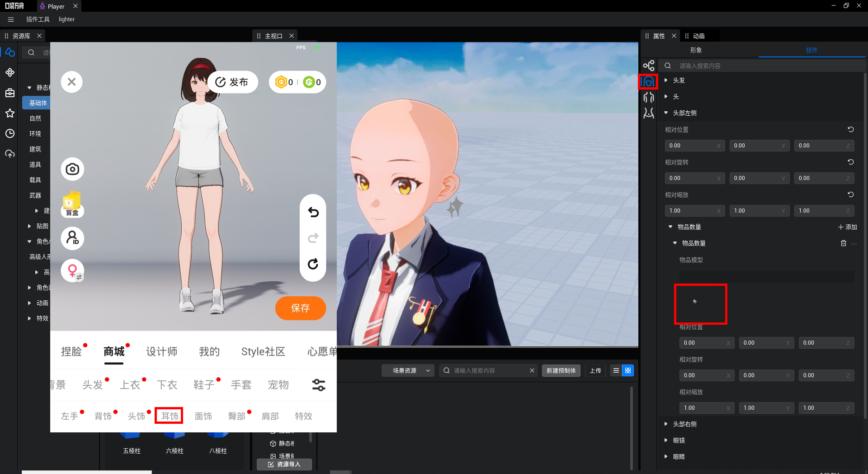This screenshot has height=474, width=868.
Task: Open the toolbox icon in resource sidebar
Action: coord(10,93)
